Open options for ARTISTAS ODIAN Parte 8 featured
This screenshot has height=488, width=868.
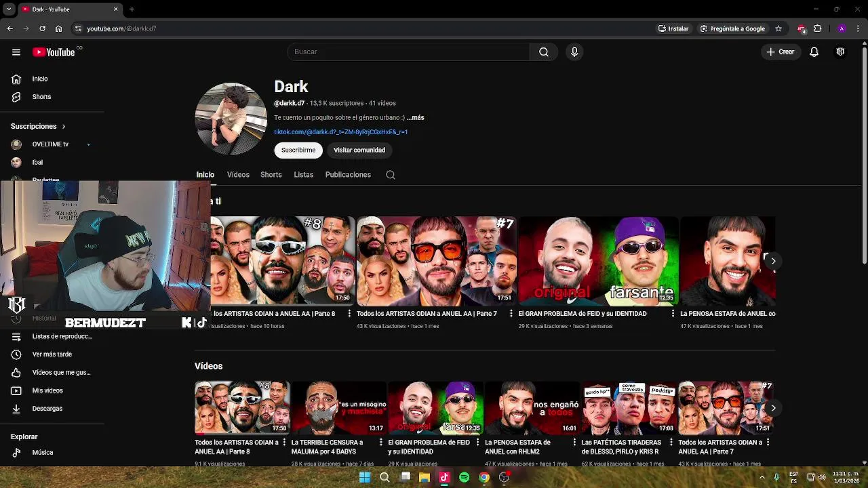coord(350,314)
